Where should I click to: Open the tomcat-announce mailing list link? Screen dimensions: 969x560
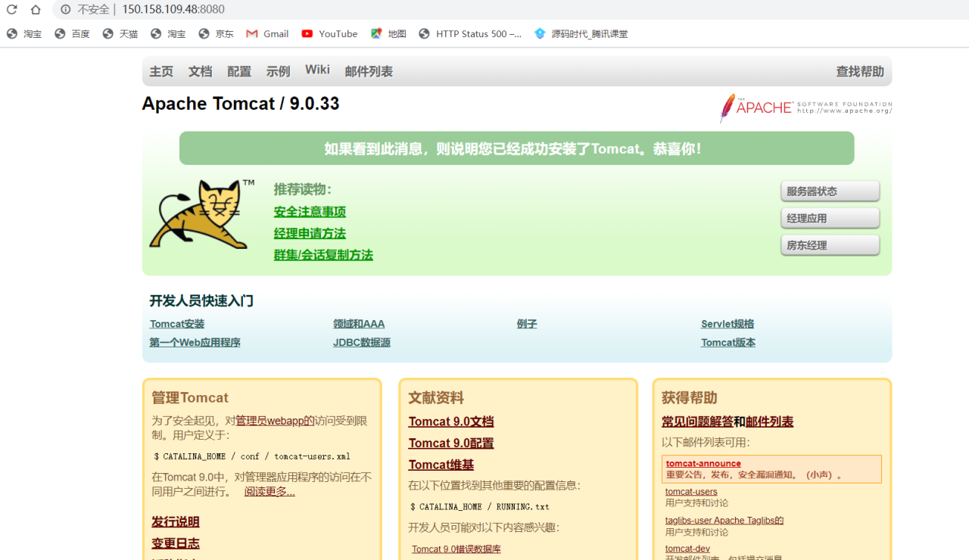click(x=703, y=463)
